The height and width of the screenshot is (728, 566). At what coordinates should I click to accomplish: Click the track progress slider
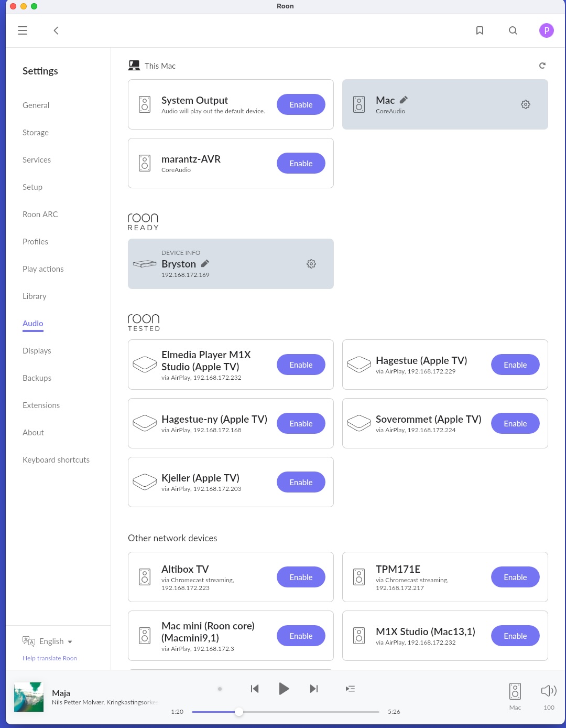tap(286, 712)
